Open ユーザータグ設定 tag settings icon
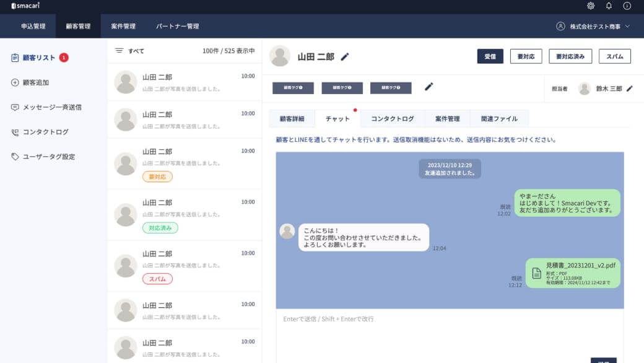Image resolution: width=644 pixels, height=363 pixels. tap(14, 157)
